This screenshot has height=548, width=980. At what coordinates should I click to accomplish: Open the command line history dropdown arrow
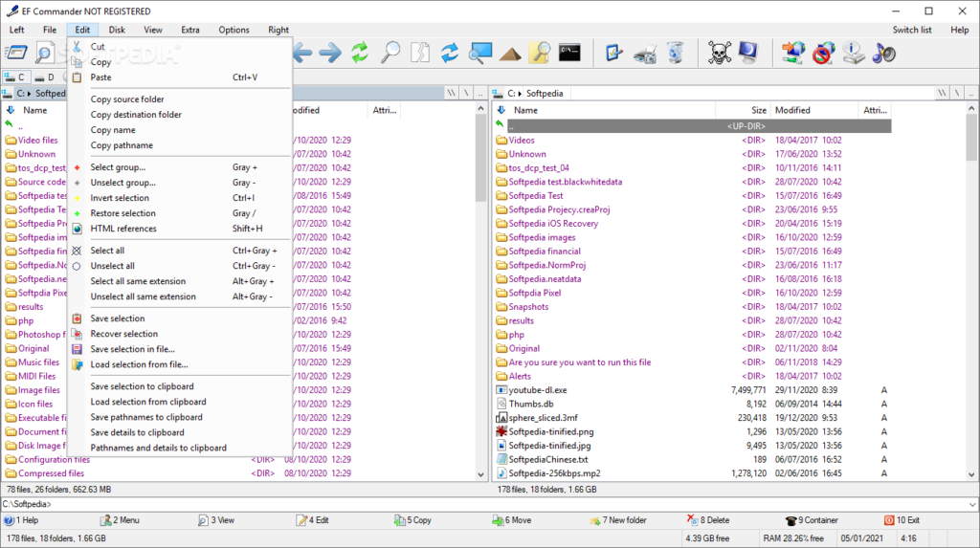point(972,504)
